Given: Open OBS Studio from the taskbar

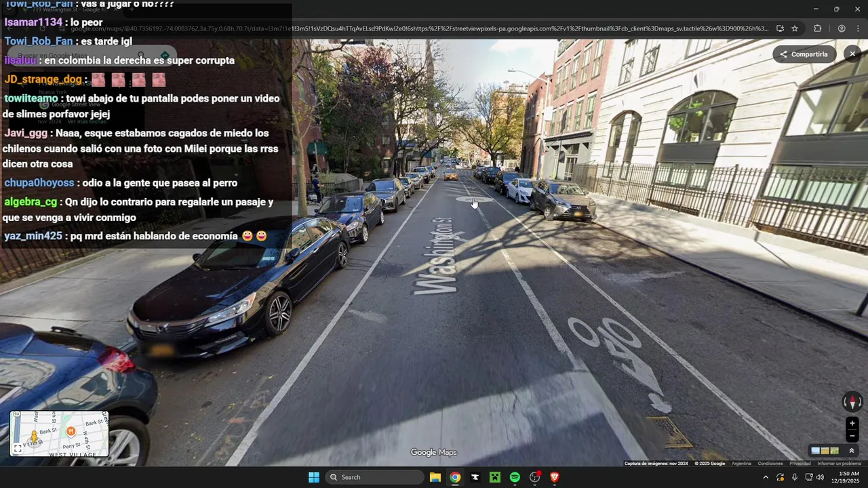Looking at the screenshot, I should 535,477.
